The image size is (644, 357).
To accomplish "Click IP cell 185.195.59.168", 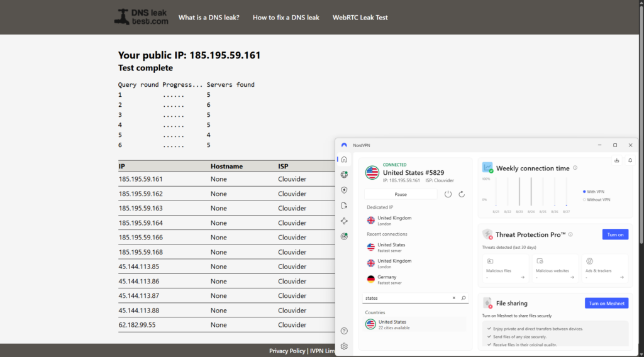I will pyautogui.click(x=140, y=252).
